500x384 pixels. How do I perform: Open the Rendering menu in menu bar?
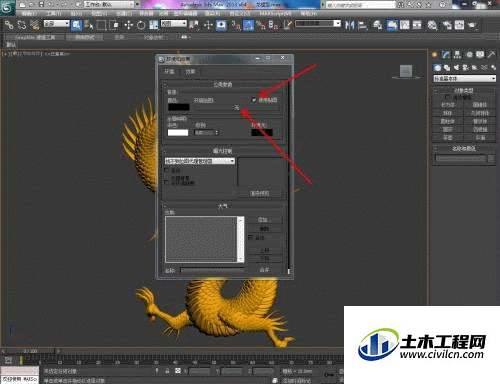coord(212,14)
